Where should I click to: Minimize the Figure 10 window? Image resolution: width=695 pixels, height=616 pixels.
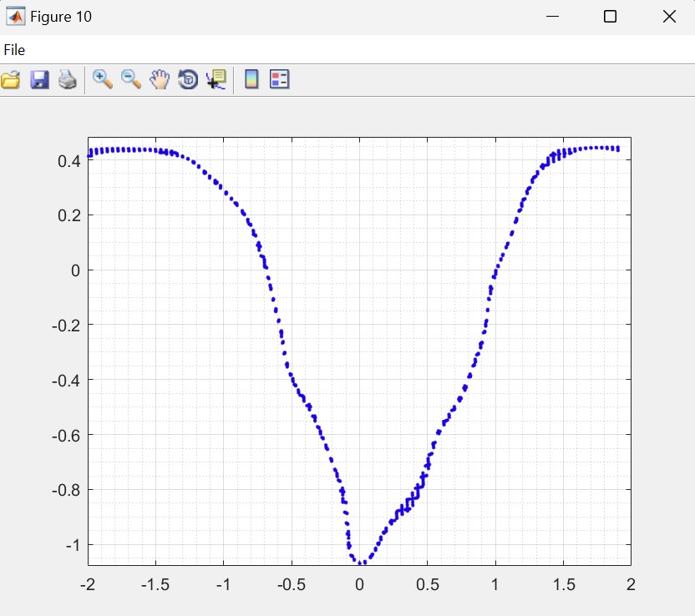pyautogui.click(x=551, y=17)
